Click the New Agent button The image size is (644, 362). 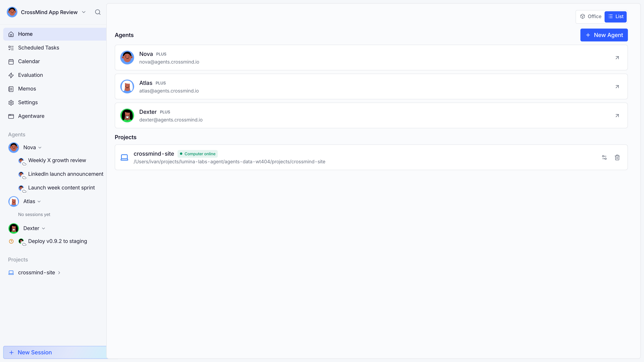click(604, 35)
